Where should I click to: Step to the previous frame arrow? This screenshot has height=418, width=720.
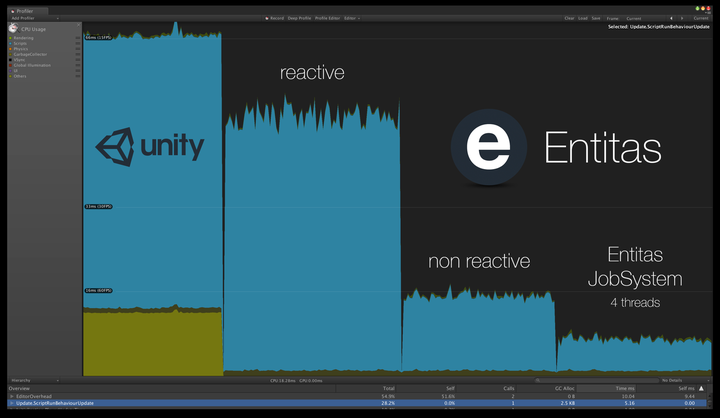click(x=672, y=18)
